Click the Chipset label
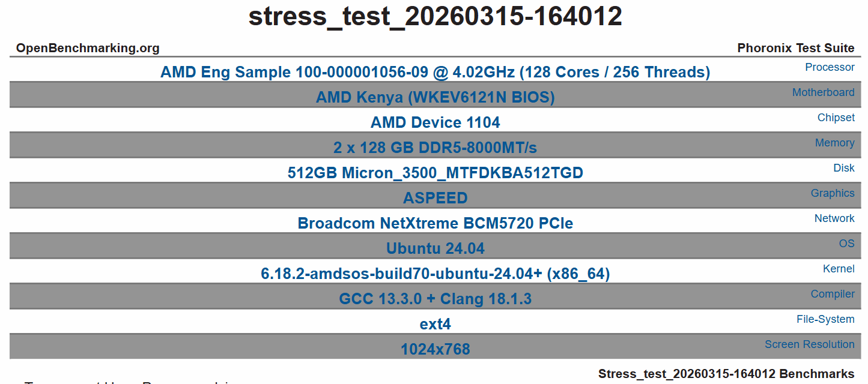This screenshot has height=384, width=868. tap(836, 118)
